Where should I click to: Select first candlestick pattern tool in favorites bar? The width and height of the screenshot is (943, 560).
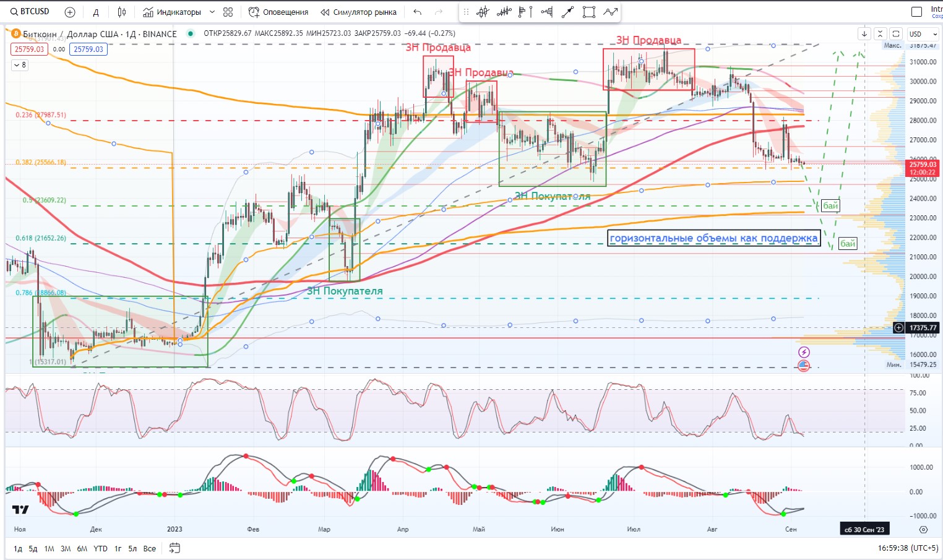[x=483, y=12]
